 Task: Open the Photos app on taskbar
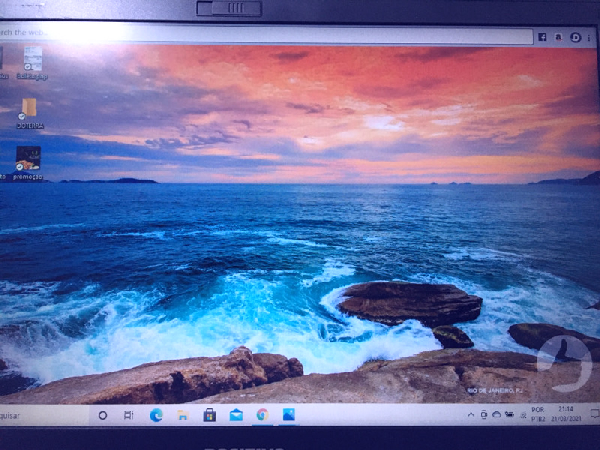point(288,414)
